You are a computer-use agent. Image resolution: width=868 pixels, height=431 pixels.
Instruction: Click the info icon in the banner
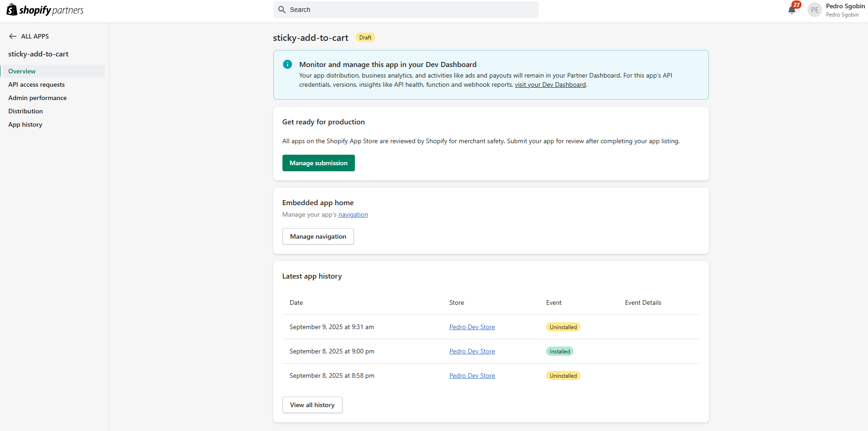coord(287,65)
